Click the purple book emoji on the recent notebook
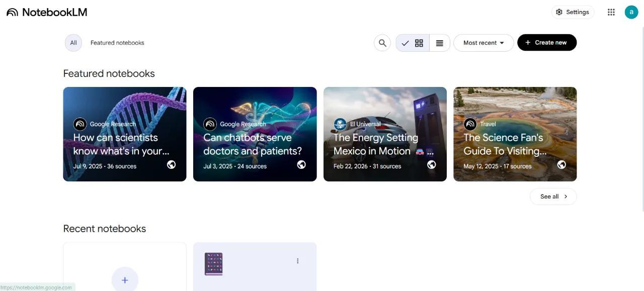This screenshot has height=291, width=644. 214,264
